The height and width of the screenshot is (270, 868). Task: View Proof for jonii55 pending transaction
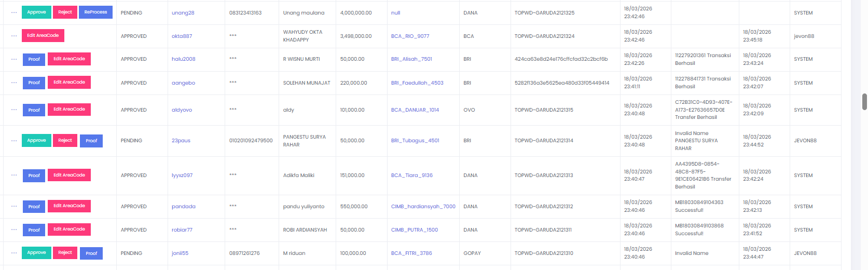[x=91, y=253]
